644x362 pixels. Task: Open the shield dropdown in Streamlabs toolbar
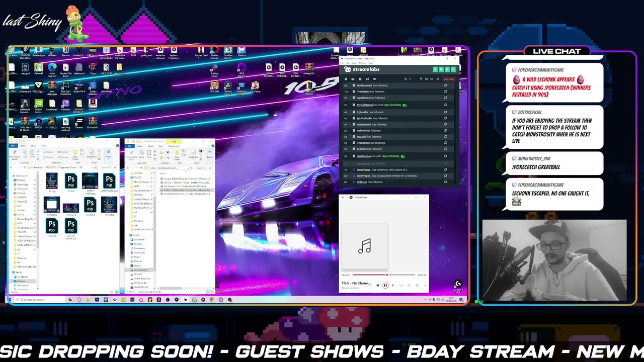click(x=408, y=79)
